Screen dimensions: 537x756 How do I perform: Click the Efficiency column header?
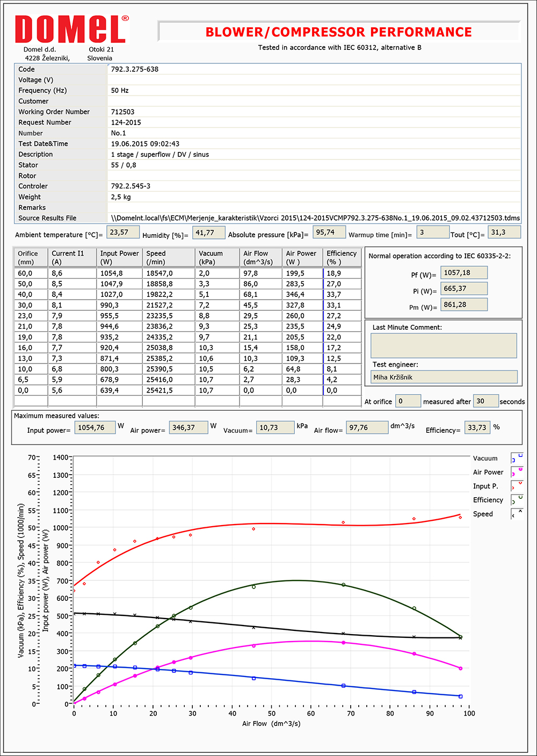click(x=342, y=258)
